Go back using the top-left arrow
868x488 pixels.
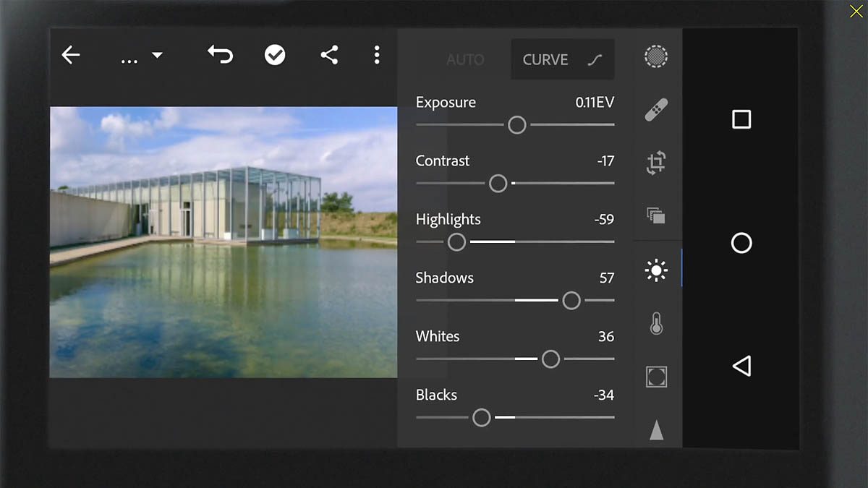point(70,55)
